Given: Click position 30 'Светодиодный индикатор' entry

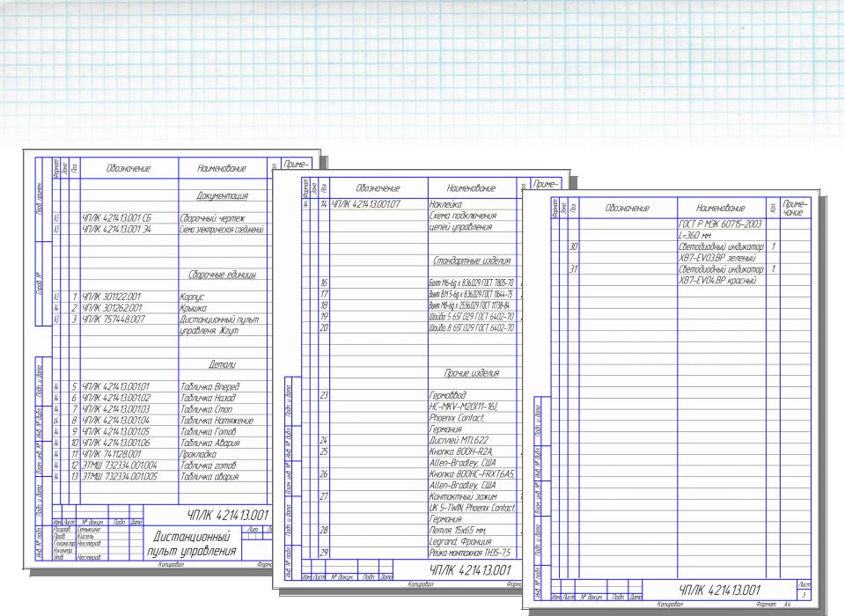Looking at the screenshot, I should point(721,246).
